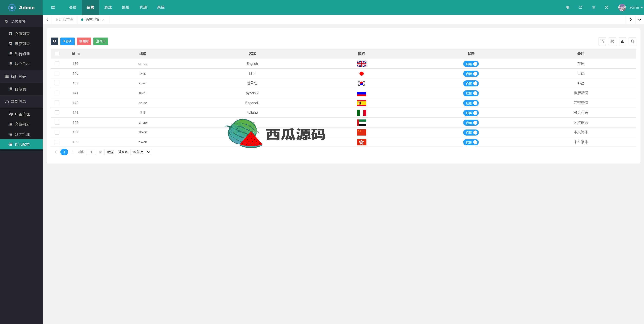
Task: Open 提现列表 in sidebar
Action: tap(21, 44)
